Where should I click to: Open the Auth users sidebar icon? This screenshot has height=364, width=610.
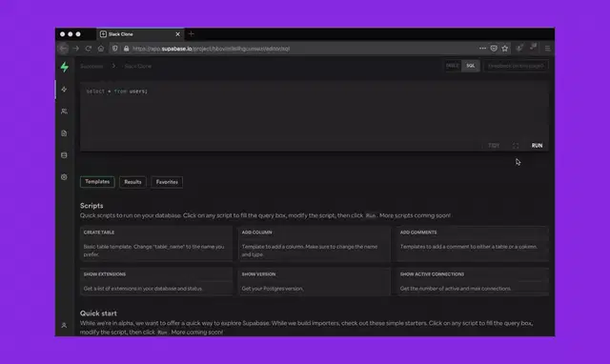coord(64,111)
